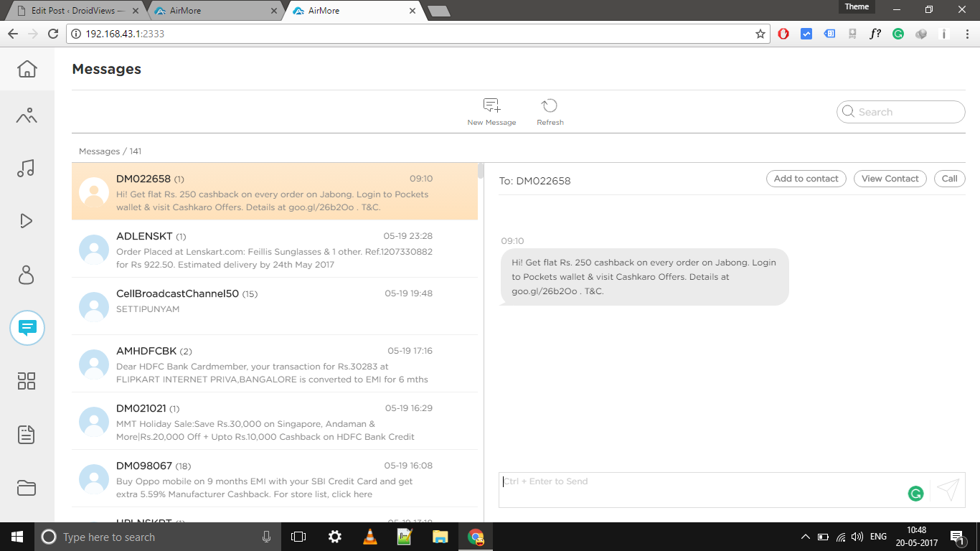Image resolution: width=980 pixels, height=551 pixels.
Task: Show hidden system tray icons
Action: (x=805, y=537)
